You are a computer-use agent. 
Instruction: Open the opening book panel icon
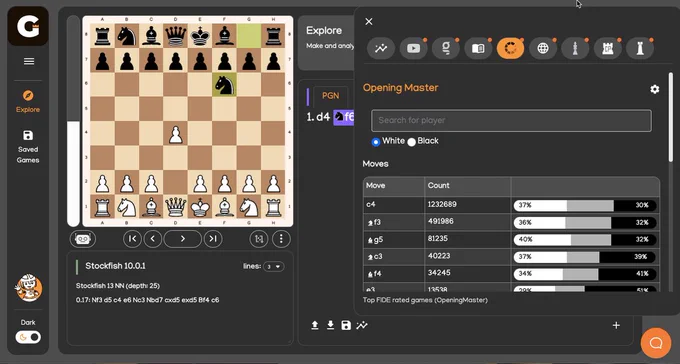(478, 49)
